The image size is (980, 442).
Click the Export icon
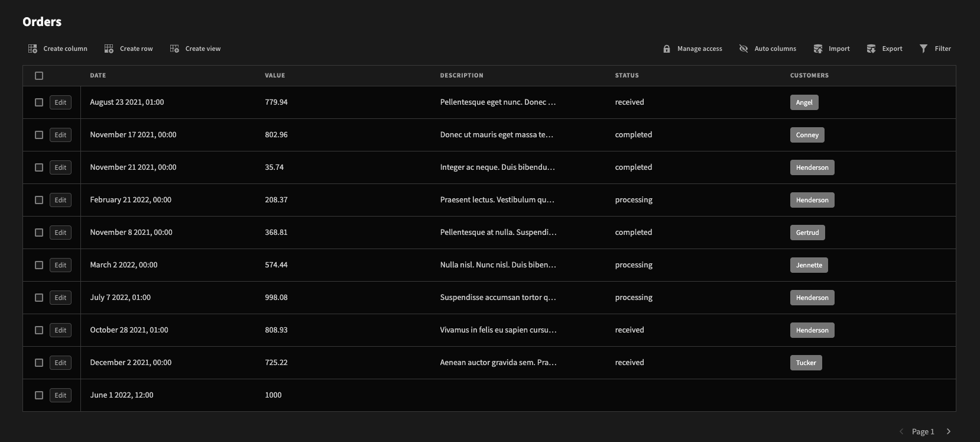tap(871, 49)
